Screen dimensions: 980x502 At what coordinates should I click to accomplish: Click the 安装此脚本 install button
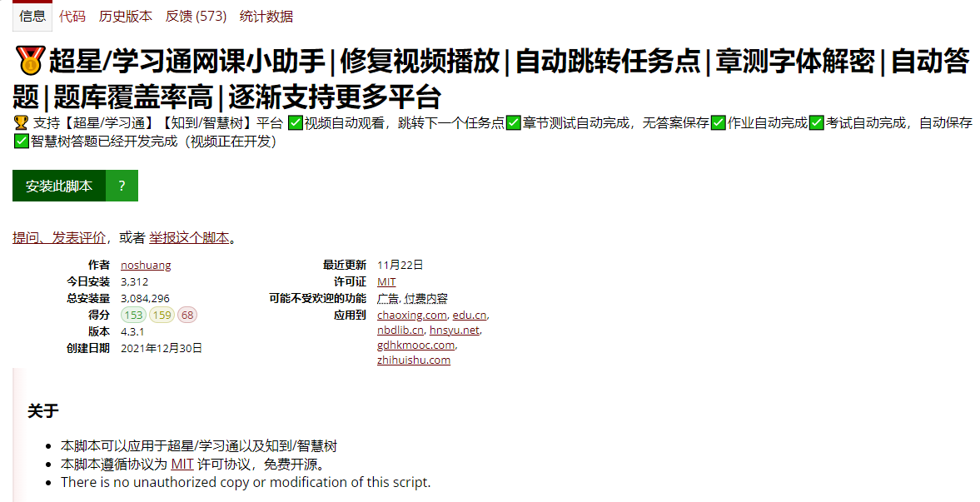58,185
